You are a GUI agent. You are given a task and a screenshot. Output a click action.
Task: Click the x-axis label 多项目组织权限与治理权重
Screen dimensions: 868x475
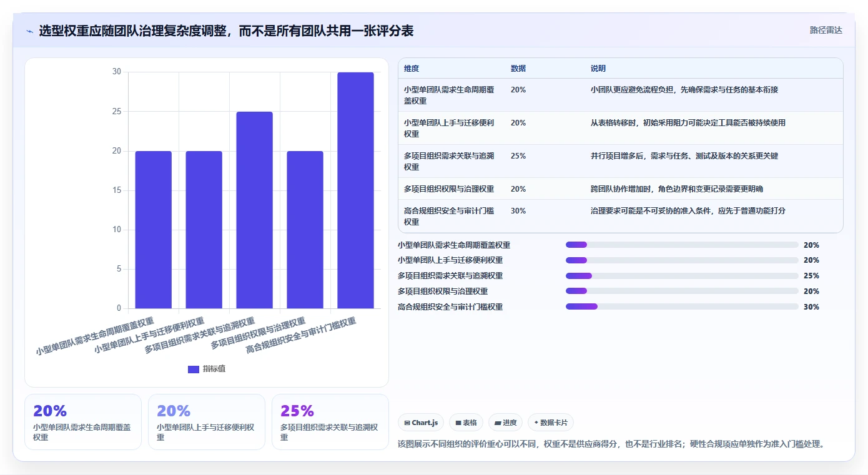[x=257, y=333]
